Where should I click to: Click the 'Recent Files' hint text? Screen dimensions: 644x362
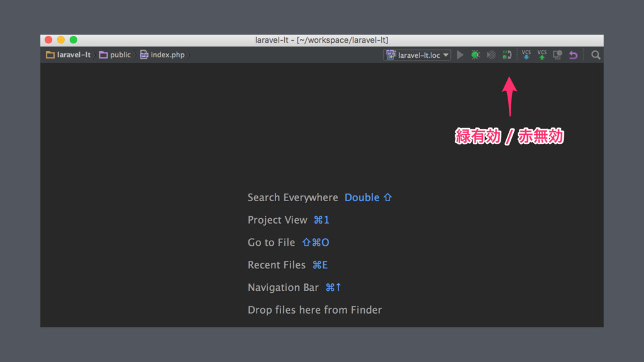277,265
